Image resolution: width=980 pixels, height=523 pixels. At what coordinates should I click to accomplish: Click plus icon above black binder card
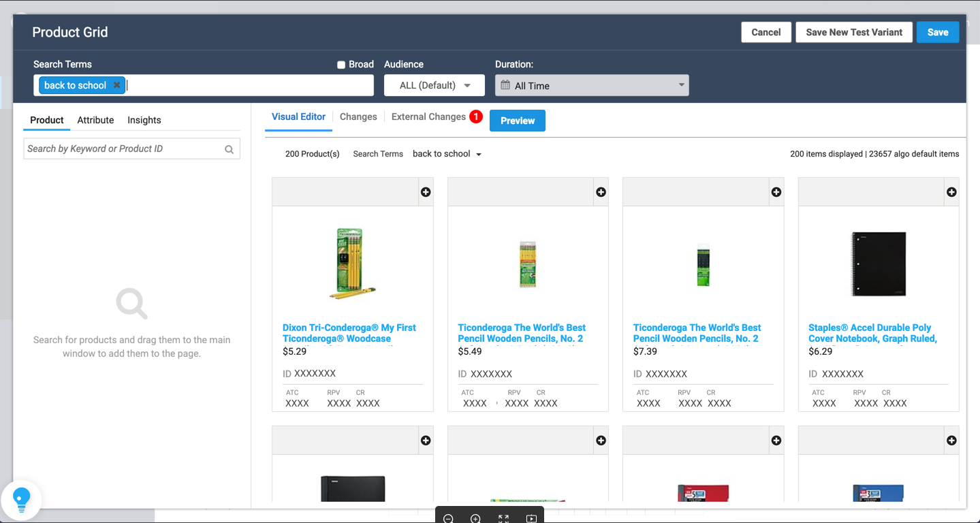click(426, 441)
